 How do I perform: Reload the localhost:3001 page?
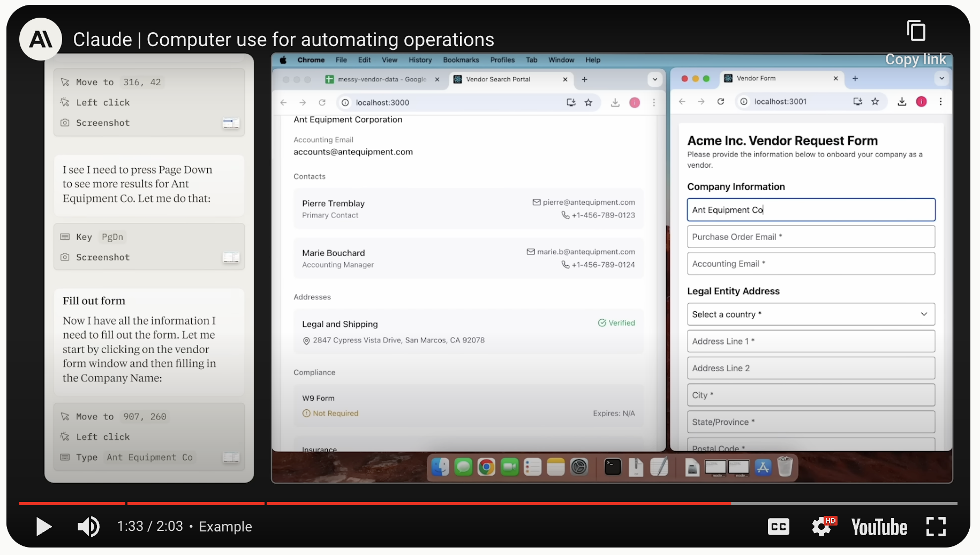[x=720, y=101]
